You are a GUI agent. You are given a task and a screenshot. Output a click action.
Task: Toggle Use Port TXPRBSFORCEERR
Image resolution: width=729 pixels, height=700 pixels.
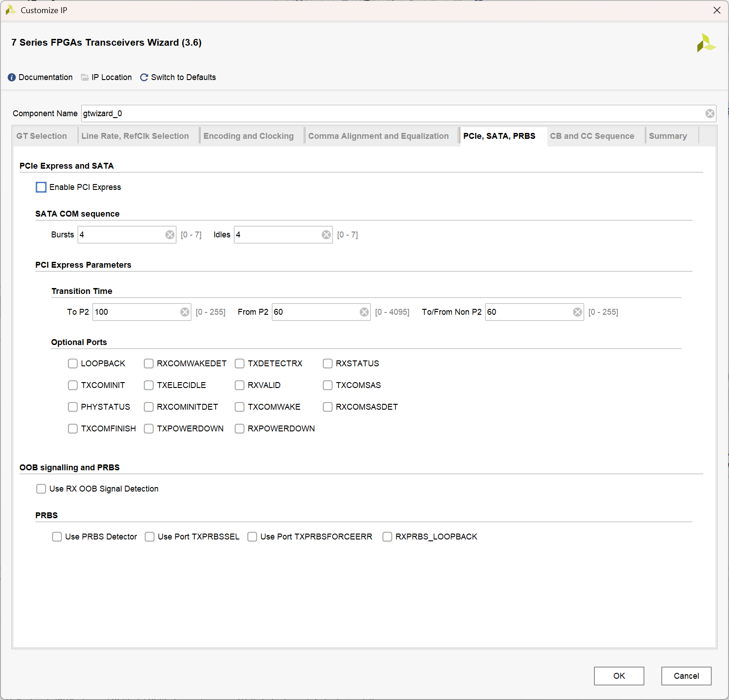pyautogui.click(x=252, y=537)
